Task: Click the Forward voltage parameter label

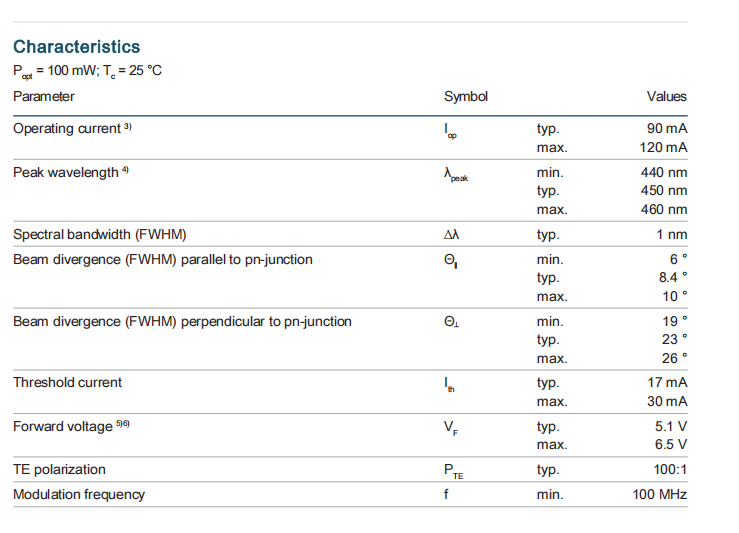Action: [62, 427]
